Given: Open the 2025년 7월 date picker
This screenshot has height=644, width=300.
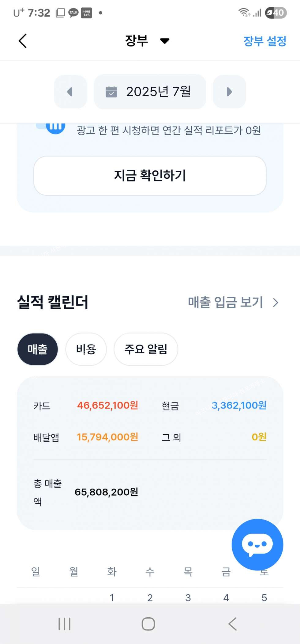Looking at the screenshot, I should point(158,92).
